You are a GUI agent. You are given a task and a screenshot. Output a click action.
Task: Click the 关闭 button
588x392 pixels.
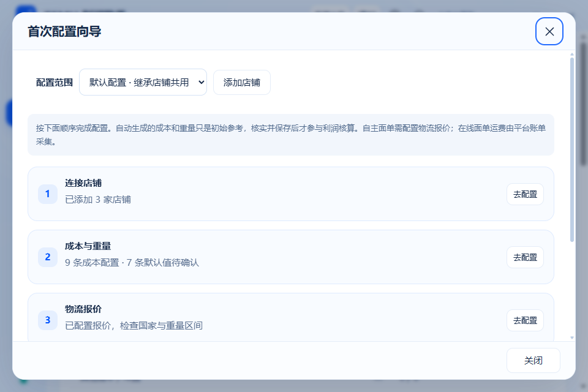point(533,361)
